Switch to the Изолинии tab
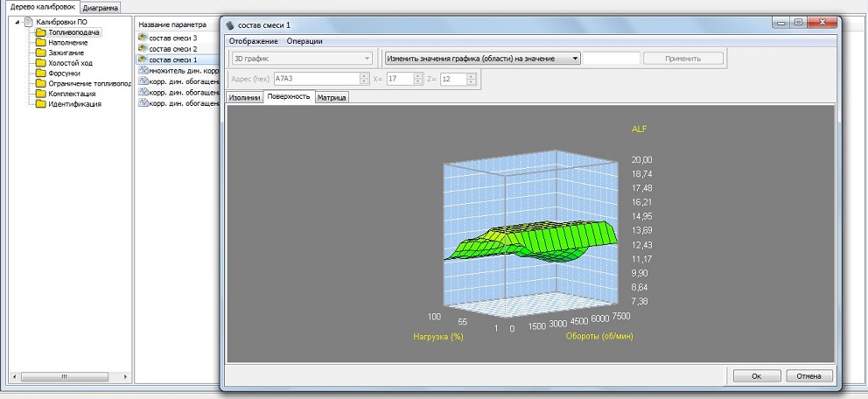Viewport: 868px width, 399px height. (245, 97)
